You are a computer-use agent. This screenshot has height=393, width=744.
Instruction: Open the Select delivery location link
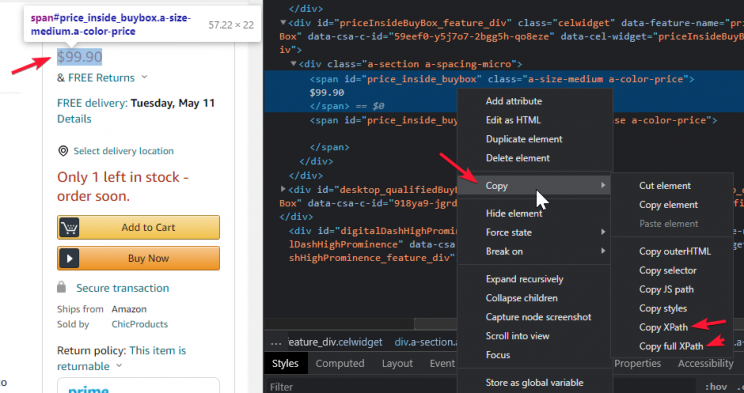pyautogui.click(x=123, y=151)
